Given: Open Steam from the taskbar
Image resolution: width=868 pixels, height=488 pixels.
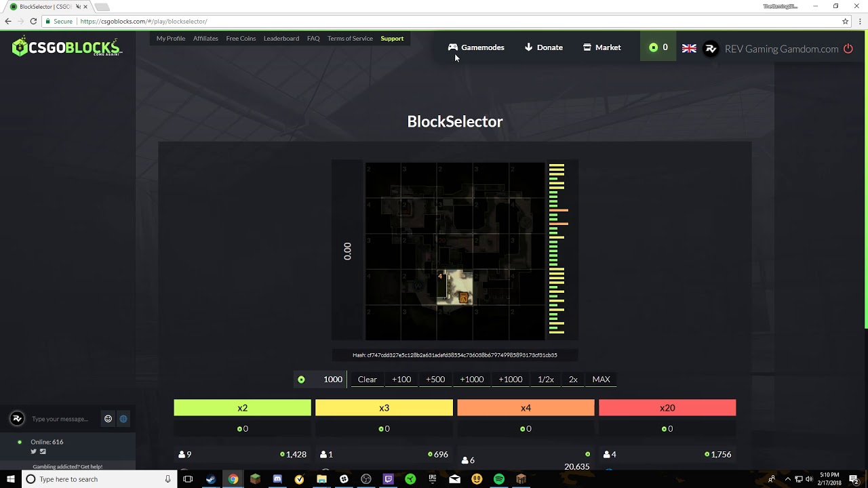Looking at the screenshot, I should 211,479.
